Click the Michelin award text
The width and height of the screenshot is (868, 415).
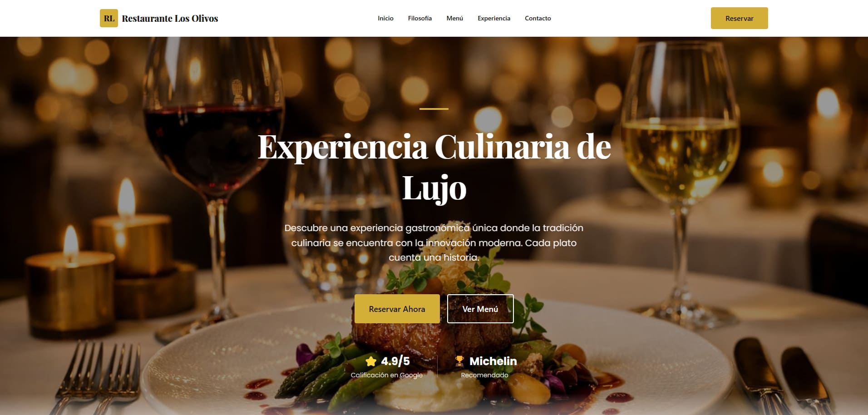coord(493,361)
